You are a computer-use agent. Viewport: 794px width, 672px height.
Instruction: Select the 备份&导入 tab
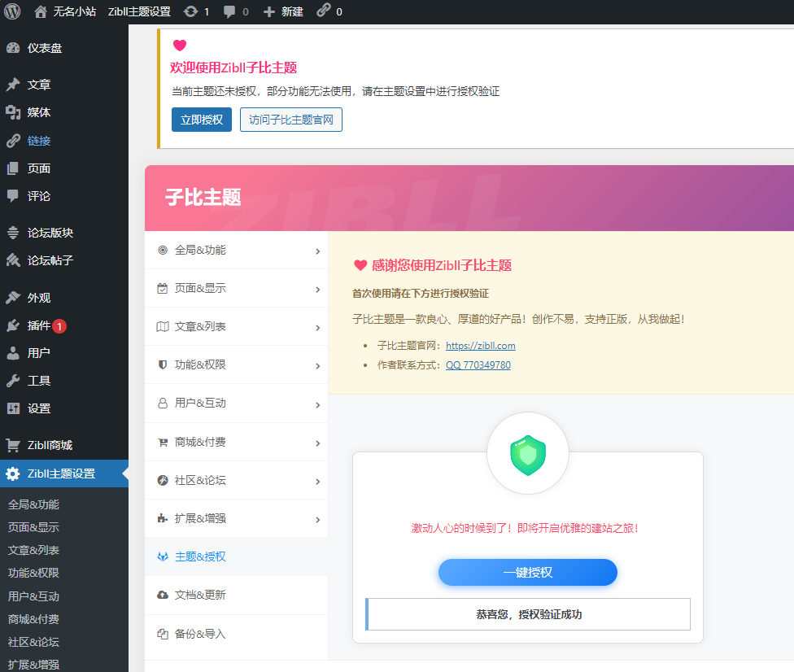pyautogui.click(x=237, y=634)
